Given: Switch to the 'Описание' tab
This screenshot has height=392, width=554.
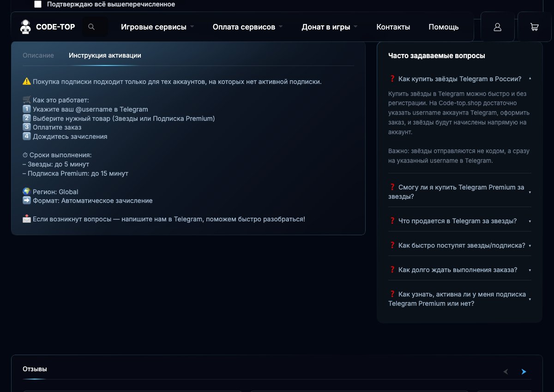Looking at the screenshot, I should (38, 55).
